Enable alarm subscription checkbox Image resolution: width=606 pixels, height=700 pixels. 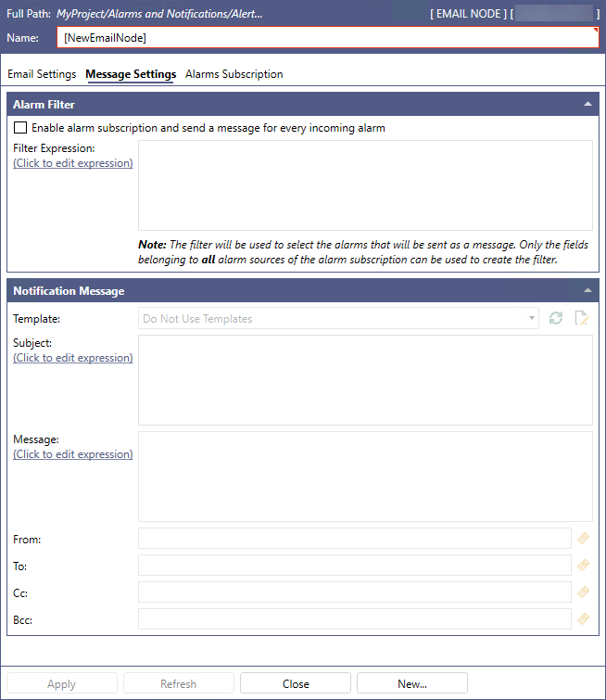tap(20, 128)
